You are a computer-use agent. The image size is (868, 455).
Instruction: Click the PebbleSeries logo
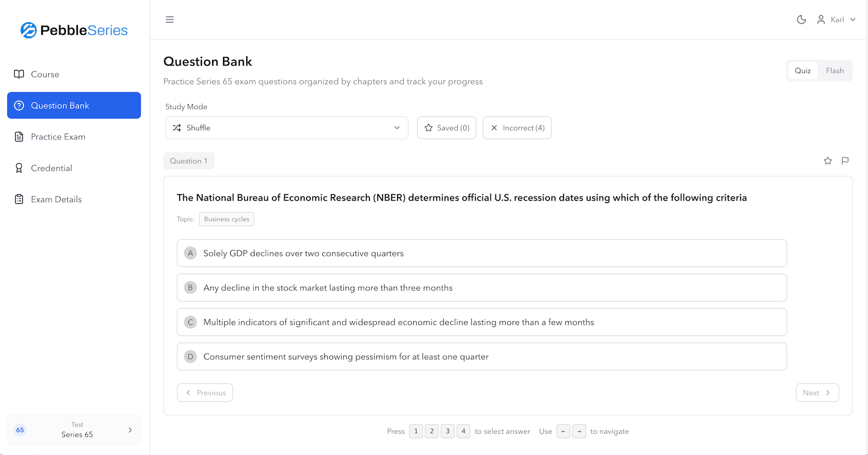coord(74,30)
